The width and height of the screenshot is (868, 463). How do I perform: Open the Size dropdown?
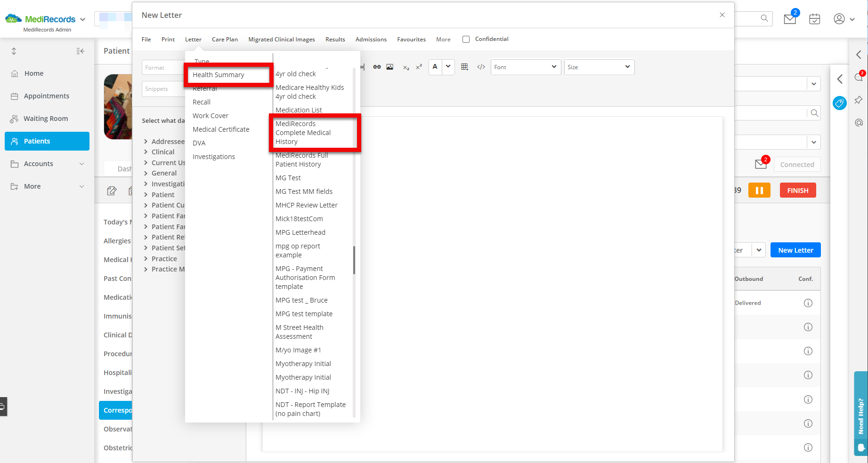click(599, 67)
